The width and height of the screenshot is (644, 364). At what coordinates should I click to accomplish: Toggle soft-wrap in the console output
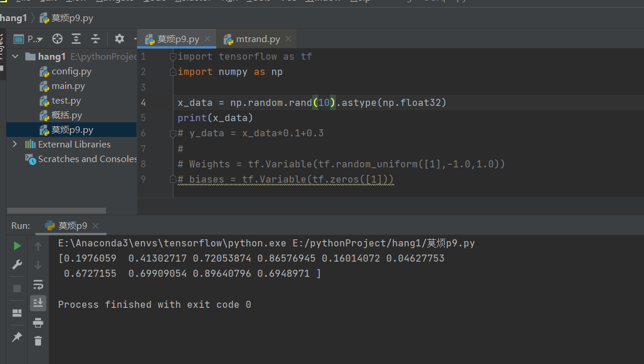click(x=38, y=284)
